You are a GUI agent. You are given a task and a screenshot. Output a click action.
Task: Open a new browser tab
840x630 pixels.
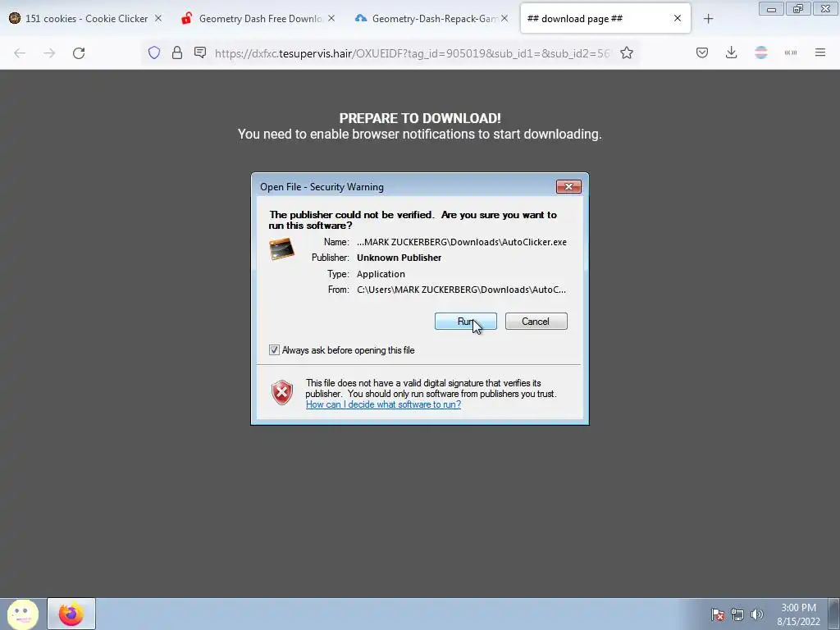[708, 19]
